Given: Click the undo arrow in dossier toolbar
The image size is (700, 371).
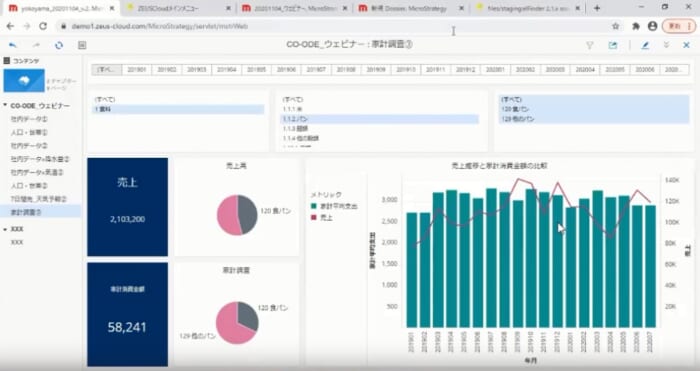Looking at the screenshot, I should [x=12, y=45].
